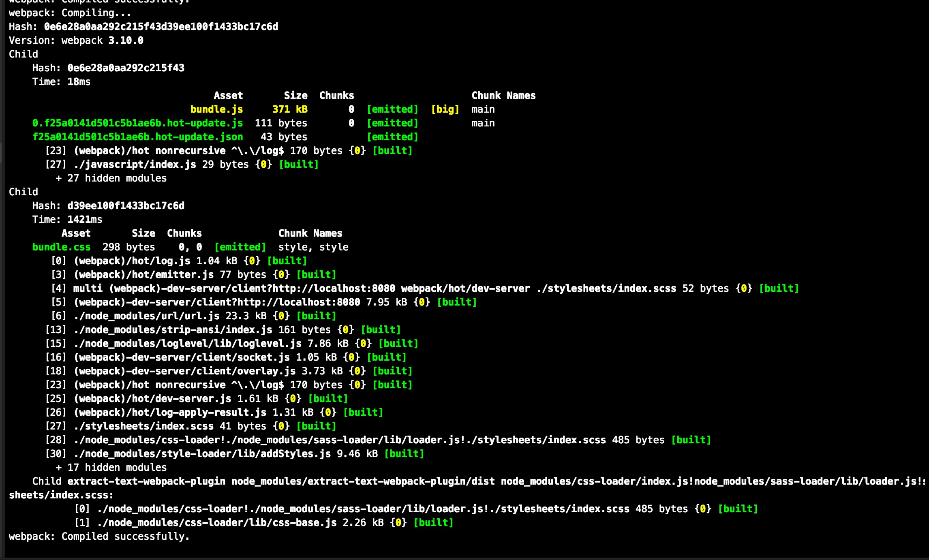Click the [emitted] flag on bundle.css row
The image size is (929, 560).
pos(240,247)
